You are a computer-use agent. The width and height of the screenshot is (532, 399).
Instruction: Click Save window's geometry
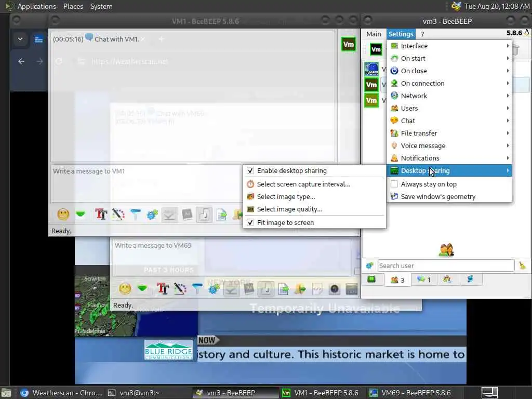coord(449,196)
